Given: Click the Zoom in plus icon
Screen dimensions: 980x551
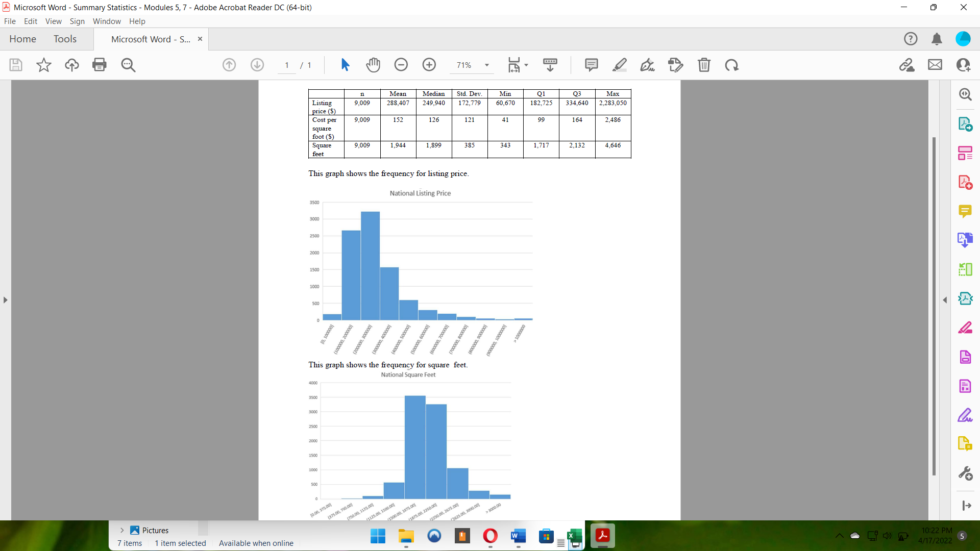Looking at the screenshot, I should coord(429,65).
